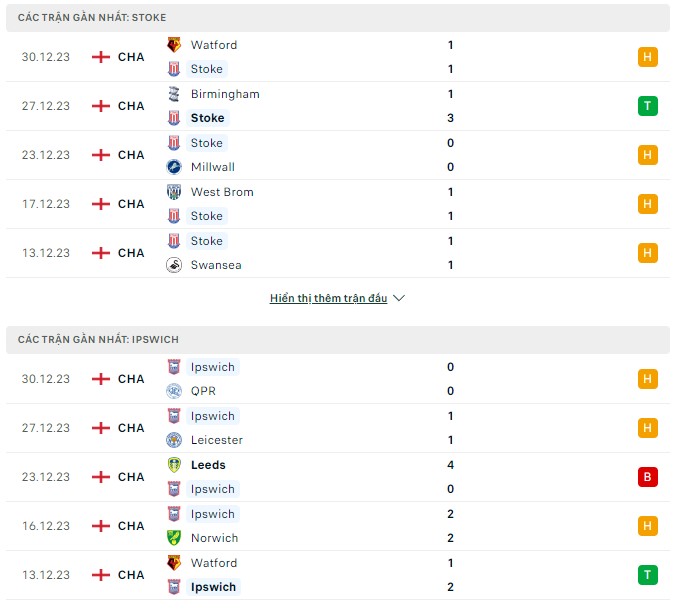Screen dimensions: 673x609
Task: Click the West Brom club crest icon
Action: (x=174, y=191)
